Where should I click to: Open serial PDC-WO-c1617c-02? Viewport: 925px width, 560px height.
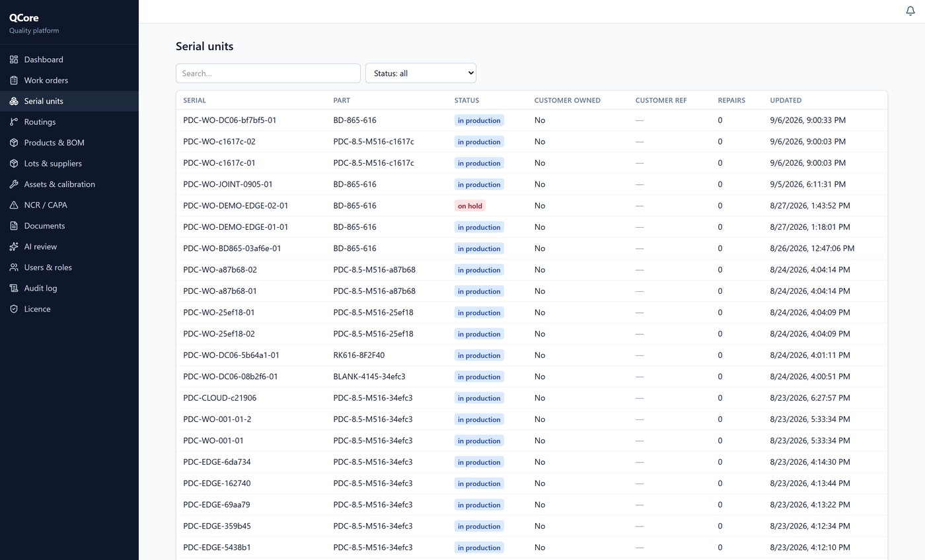pos(219,141)
